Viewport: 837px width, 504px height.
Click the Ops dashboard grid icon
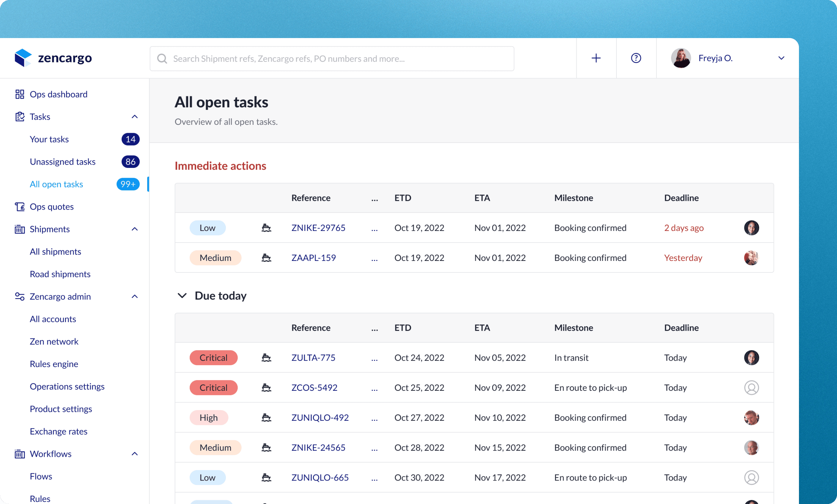(x=20, y=94)
